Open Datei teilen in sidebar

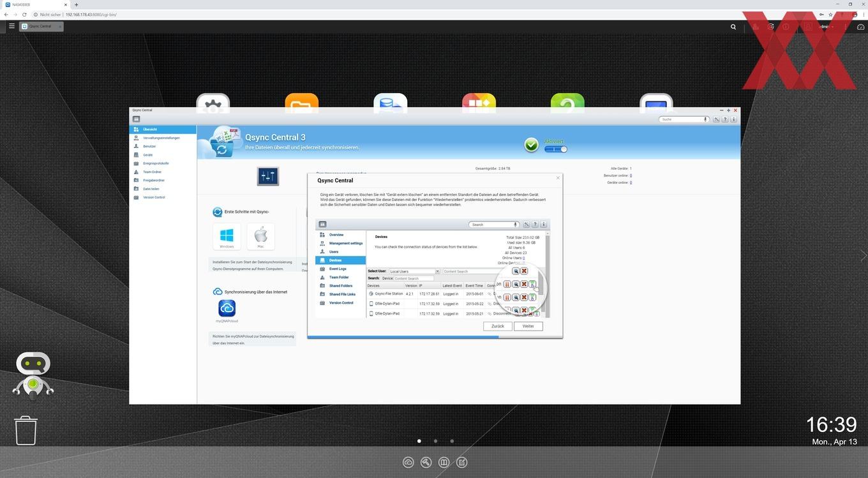(163, 189)
